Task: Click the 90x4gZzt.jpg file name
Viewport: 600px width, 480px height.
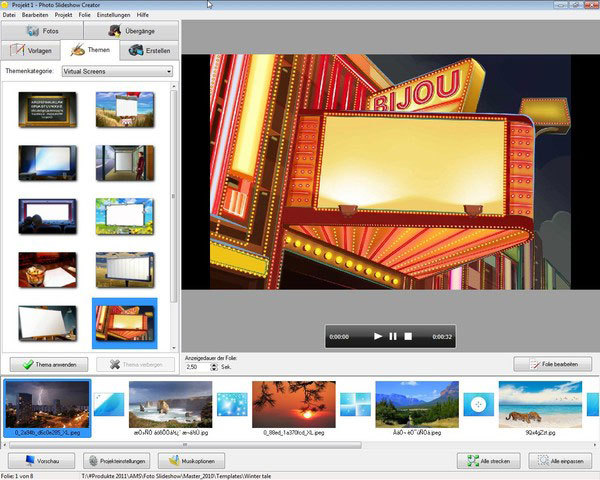Action: click(x=540, y=433)
